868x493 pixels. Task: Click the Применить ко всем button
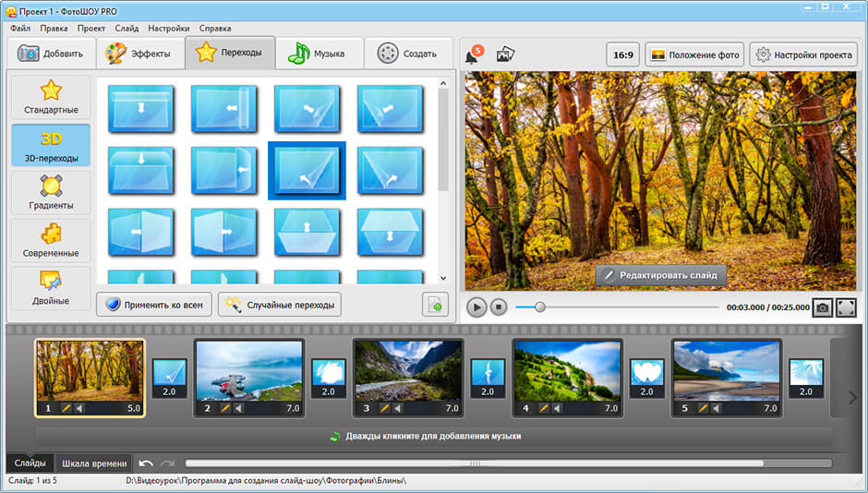point(154,305)
